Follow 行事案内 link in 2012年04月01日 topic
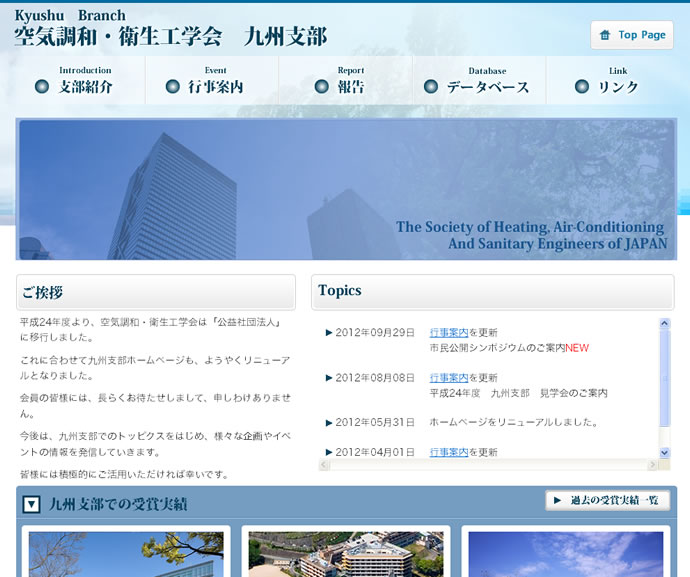 (x=449, y=452)
